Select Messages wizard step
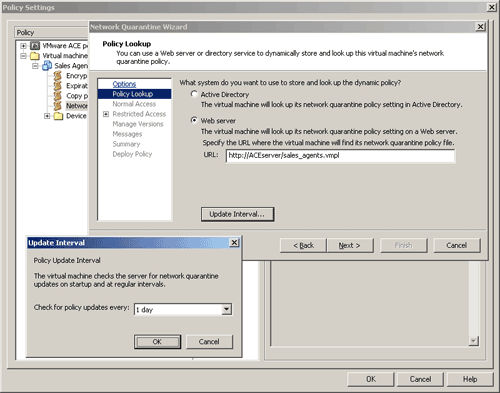Image resolution: width=500 pixels, height=393 pixels. click(x=127, y=134)
